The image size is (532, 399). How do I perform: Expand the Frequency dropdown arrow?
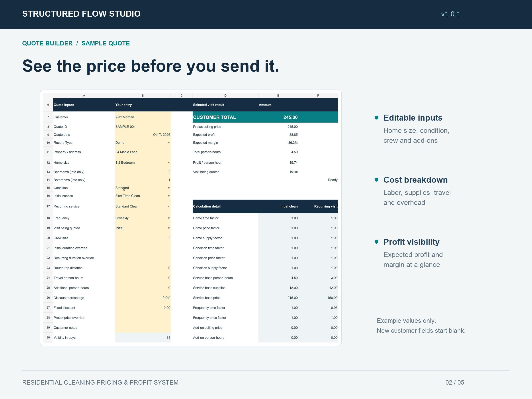coord(169,218)
